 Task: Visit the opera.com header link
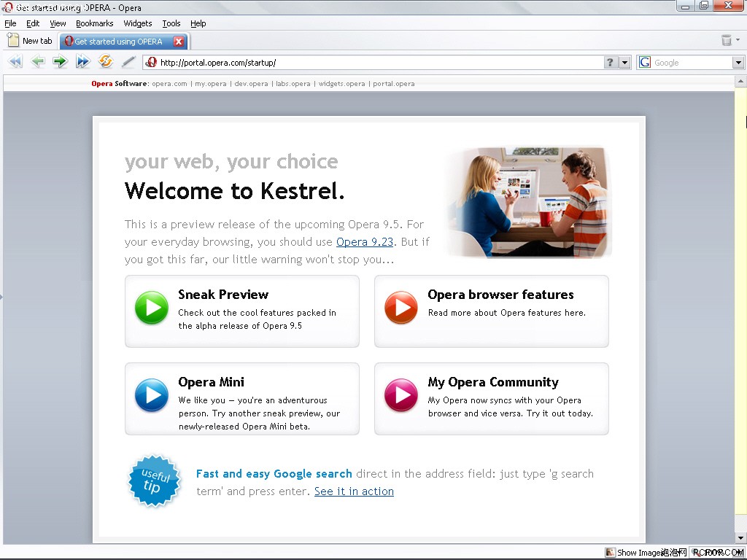pos(169,84)
